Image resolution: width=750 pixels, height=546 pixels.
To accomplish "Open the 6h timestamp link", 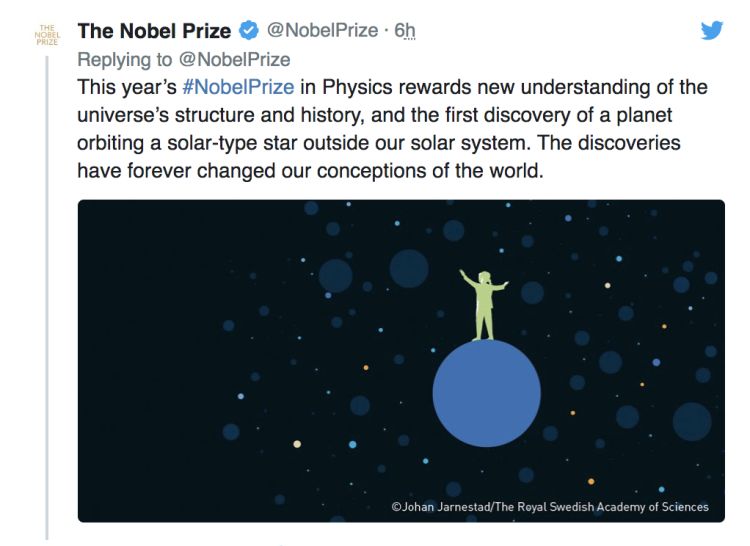I will pyautogui.click(x=404, y=31).
